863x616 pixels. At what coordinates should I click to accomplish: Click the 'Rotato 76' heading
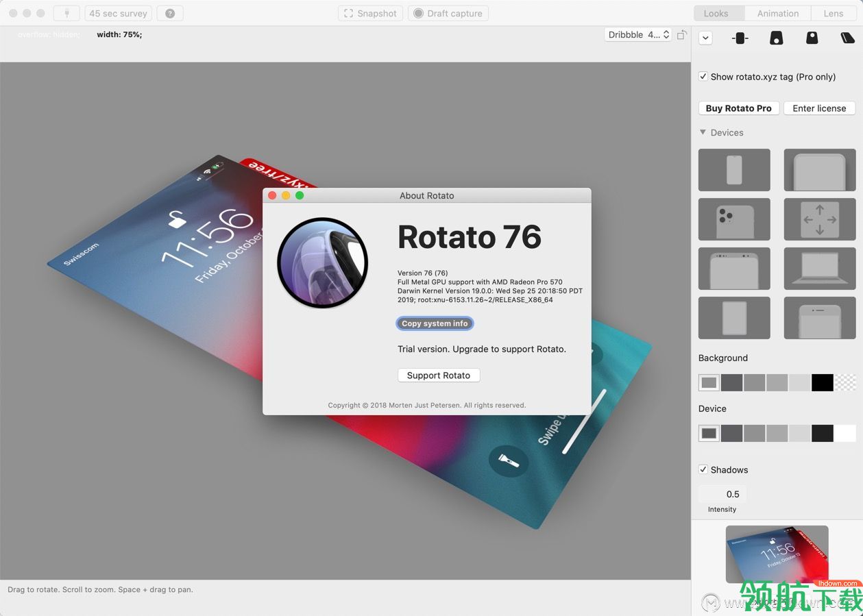point(470,236)
